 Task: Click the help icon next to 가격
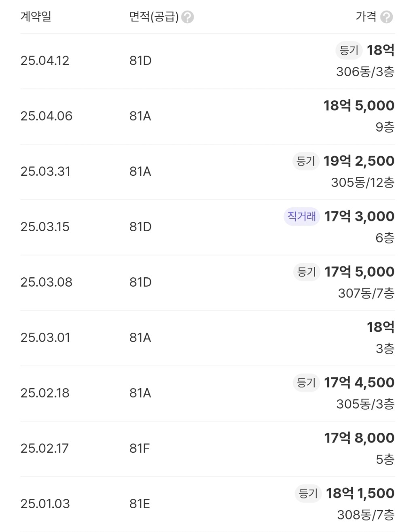[387, 17]
